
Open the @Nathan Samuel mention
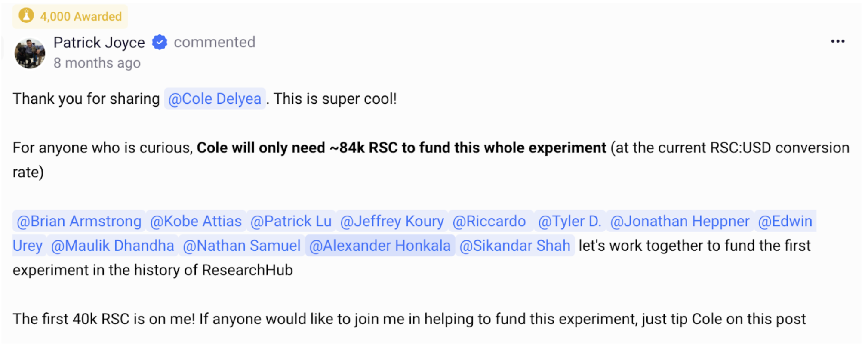241,246
